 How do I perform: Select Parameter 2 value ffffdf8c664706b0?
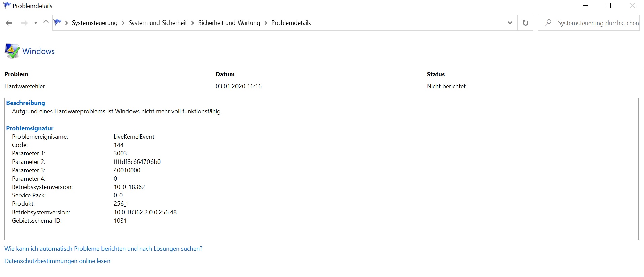click(x=137, y=162)
